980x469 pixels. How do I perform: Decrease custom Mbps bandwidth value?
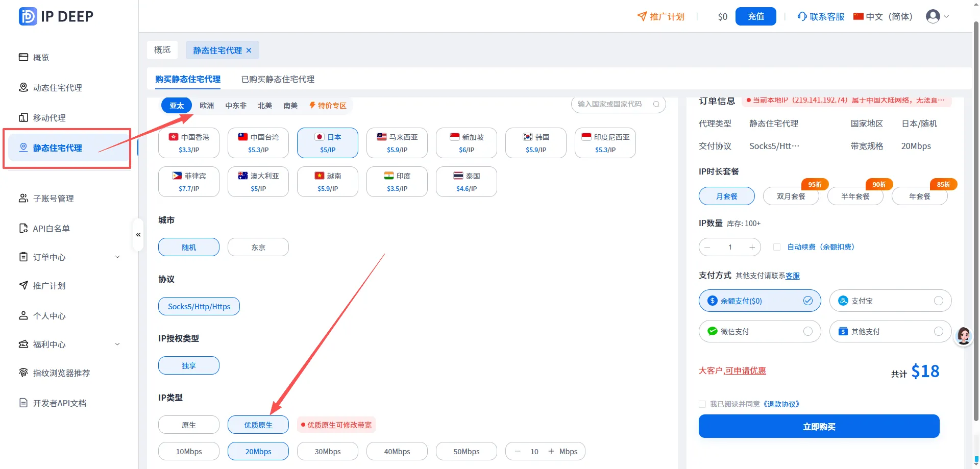click(x=518, y=452)
